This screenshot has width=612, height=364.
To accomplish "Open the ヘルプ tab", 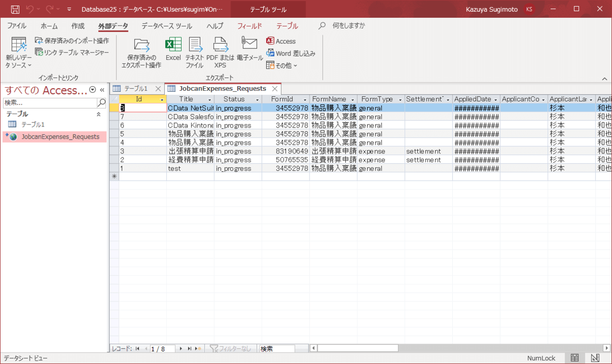I will pos(215,25).
